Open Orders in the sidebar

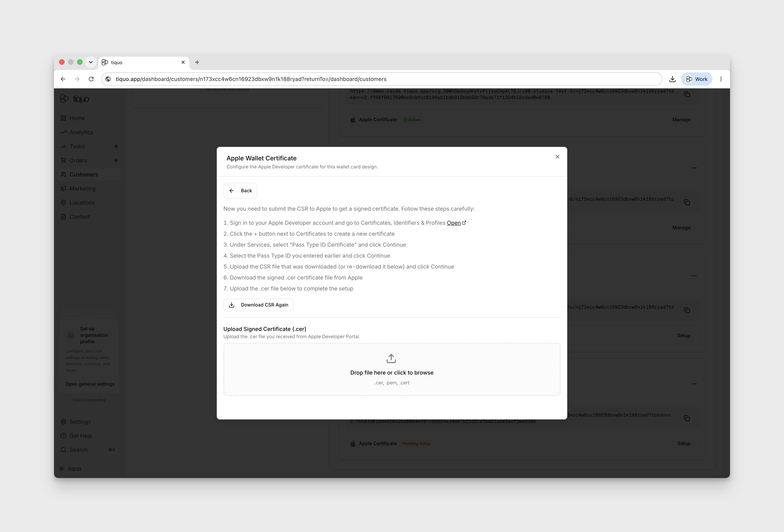pos(89,160)
